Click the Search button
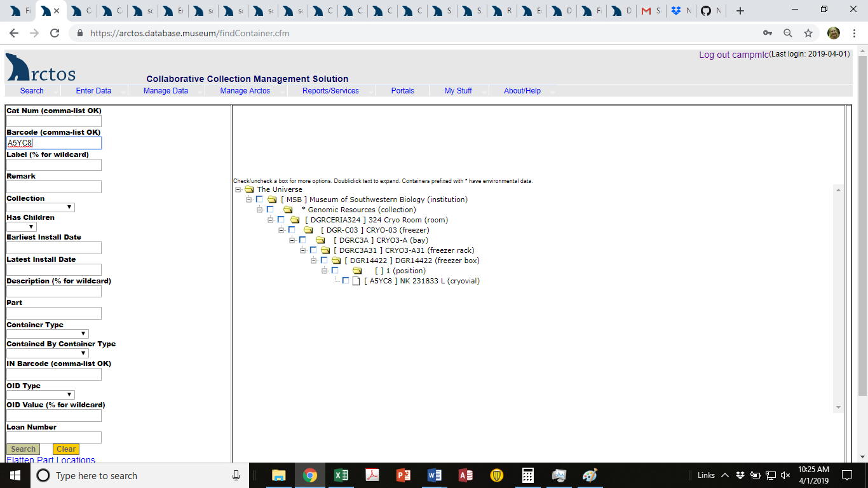Viewport: 868px width, 488px height. click(x=22, y=449)
